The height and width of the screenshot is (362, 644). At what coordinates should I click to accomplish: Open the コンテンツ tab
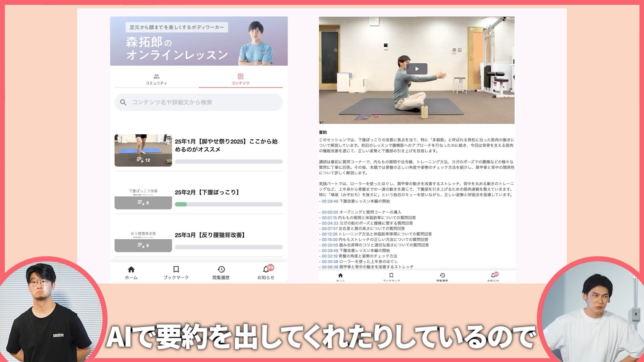[240, 79]
